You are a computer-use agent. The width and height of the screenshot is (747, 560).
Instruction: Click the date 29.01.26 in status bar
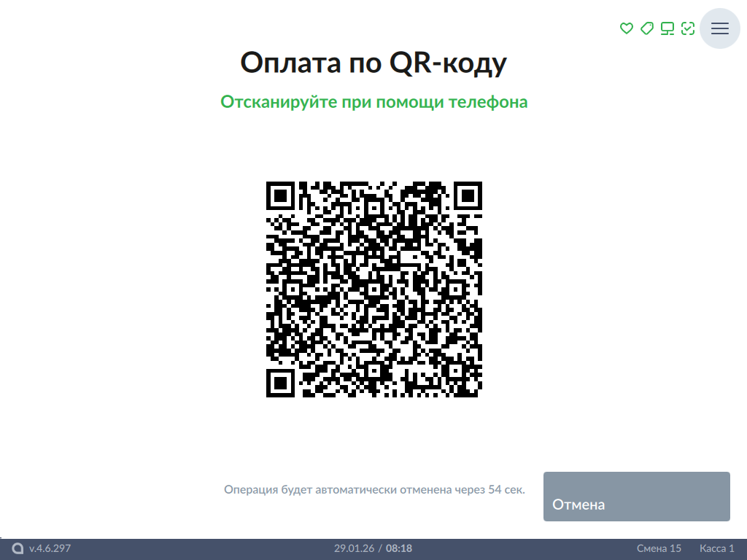[x=353, y=548]
